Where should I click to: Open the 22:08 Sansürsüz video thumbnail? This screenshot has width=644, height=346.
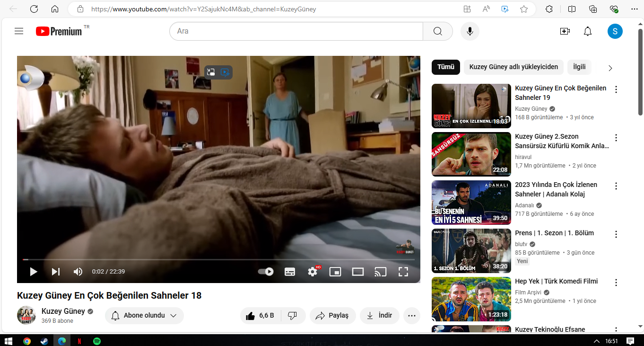471,154
